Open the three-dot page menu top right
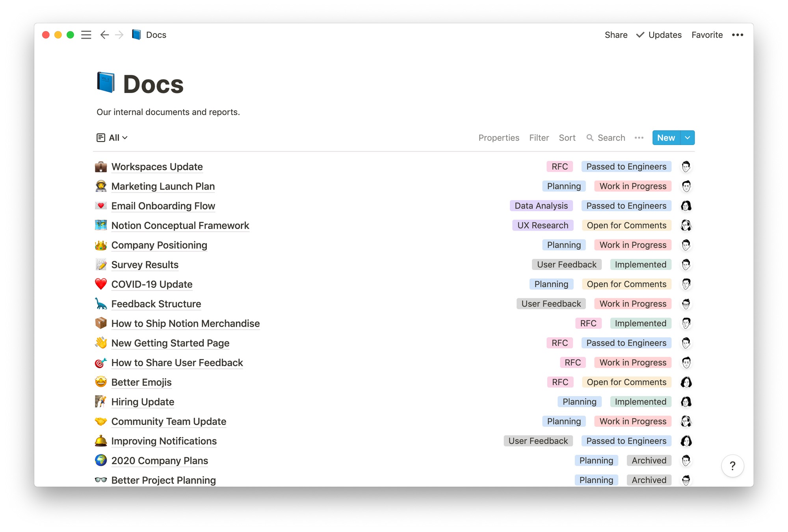This screenshot has width=788, height=532. coord(738,35)
